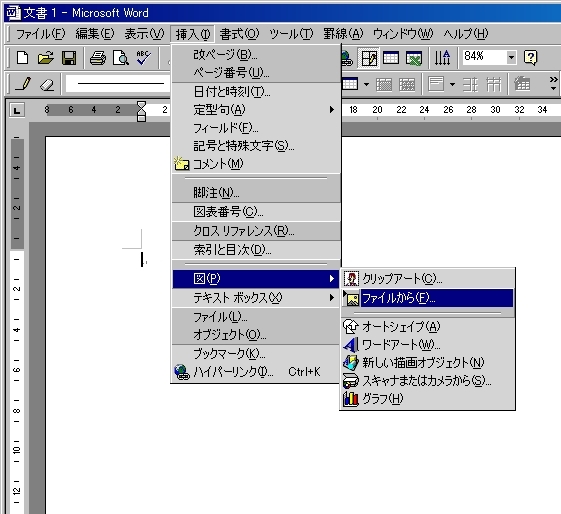Screen dimensions: 561x514
Task: Toggle the Tables and Borders toolbar button
Action: click(369, 58)
